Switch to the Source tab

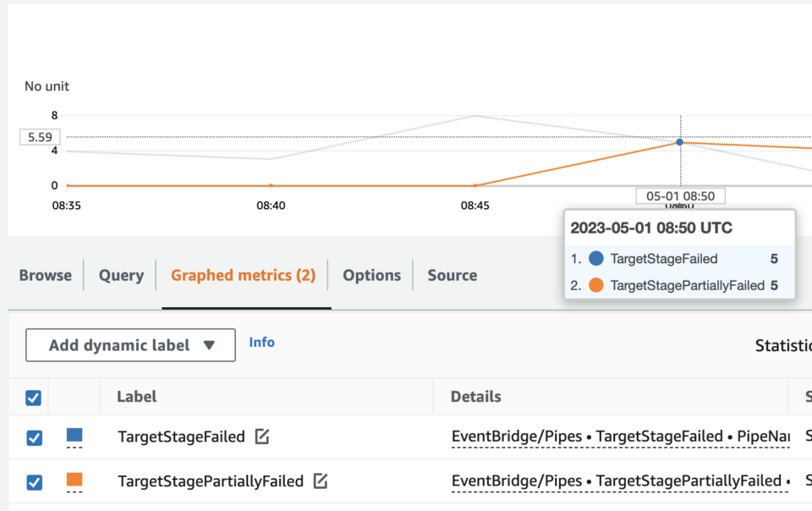pyautogui.click(x=452, y=275)
